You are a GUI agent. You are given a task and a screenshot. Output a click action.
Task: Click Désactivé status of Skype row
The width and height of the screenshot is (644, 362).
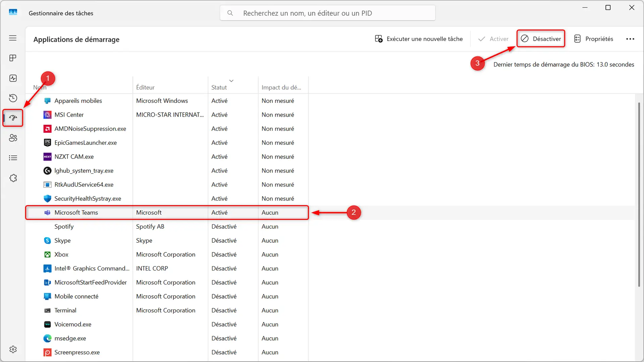pyautogui.click(x=224, y=240)
